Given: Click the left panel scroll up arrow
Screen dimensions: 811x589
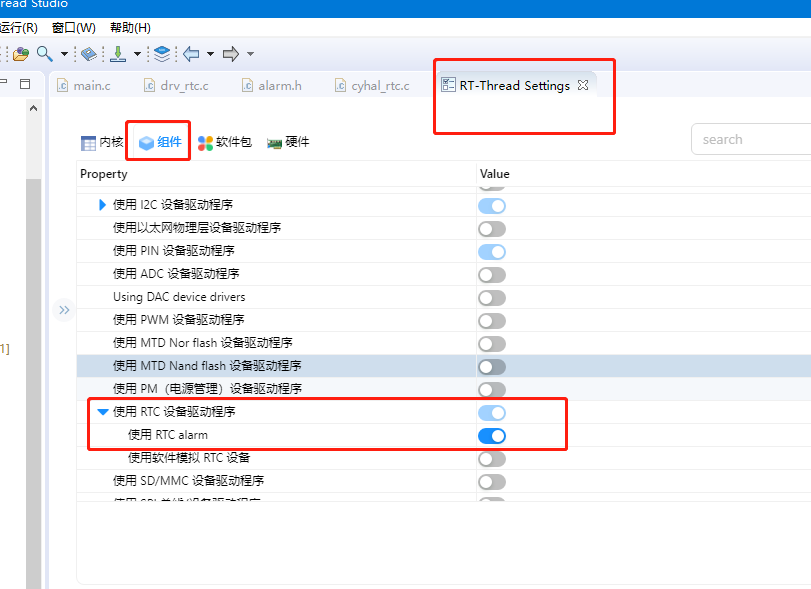Looking at the screenshot, I should click(x=34, y=108).
